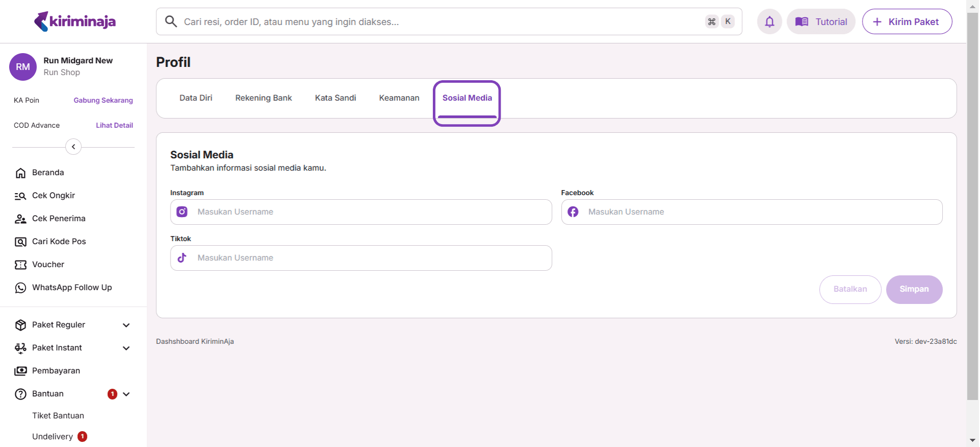Image resolution: width=980 pixels, height=447 pixels.
Task: Collapse the sidebar with arrow button
Action: click(73, 147)
